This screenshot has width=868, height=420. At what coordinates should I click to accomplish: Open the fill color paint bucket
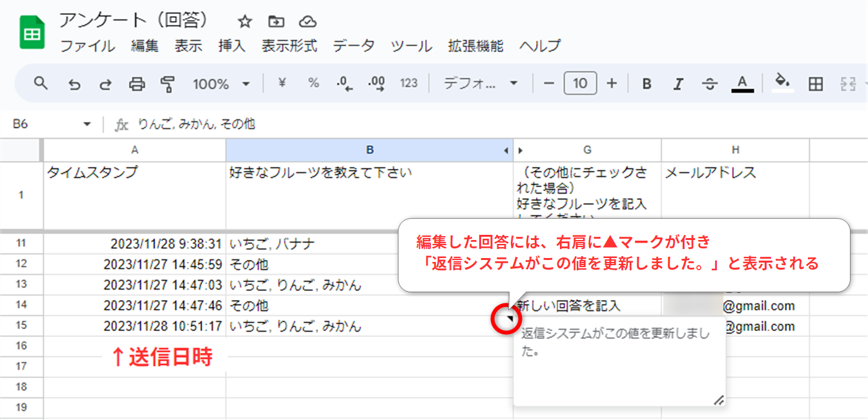click(x=783, y=84)
